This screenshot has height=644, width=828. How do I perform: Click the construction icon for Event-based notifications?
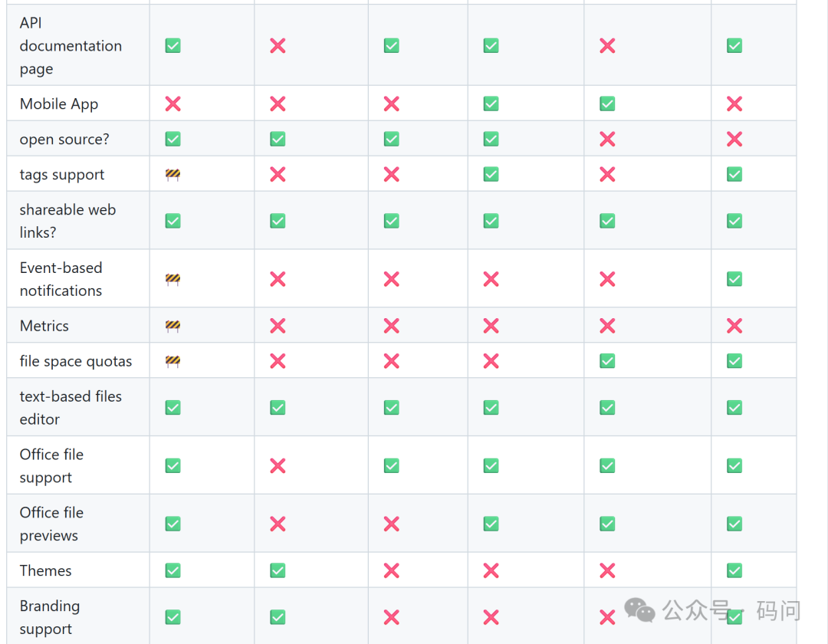[172, 278]
